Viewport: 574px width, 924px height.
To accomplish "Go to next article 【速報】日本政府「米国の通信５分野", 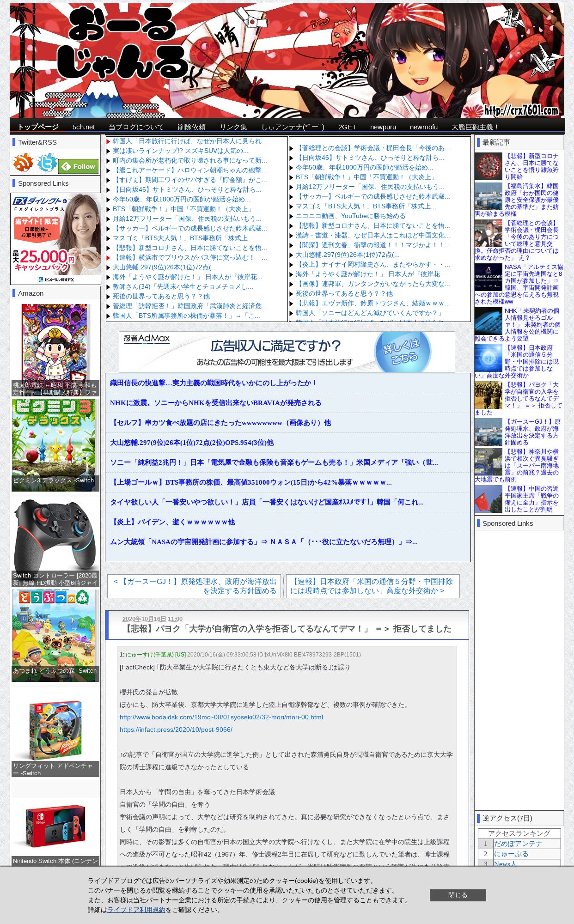I will point(372,586).
